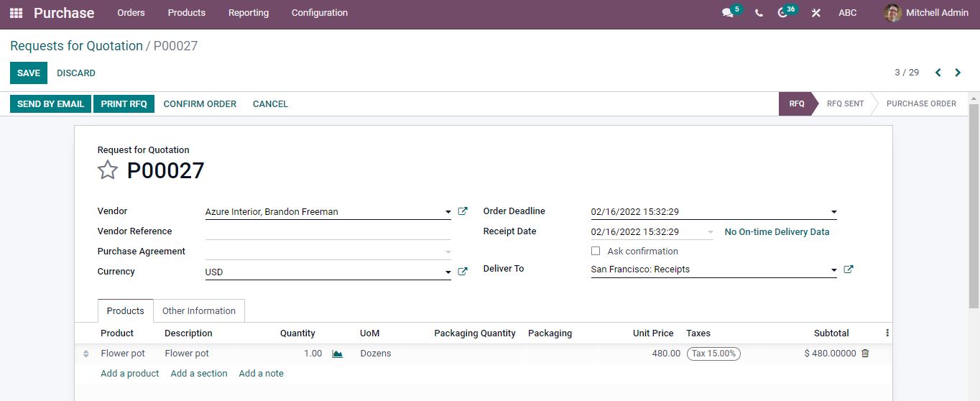This screenshot has height=401, width=980.
Task: Expand the Vendor dropdown
Action: coord(448,212)
